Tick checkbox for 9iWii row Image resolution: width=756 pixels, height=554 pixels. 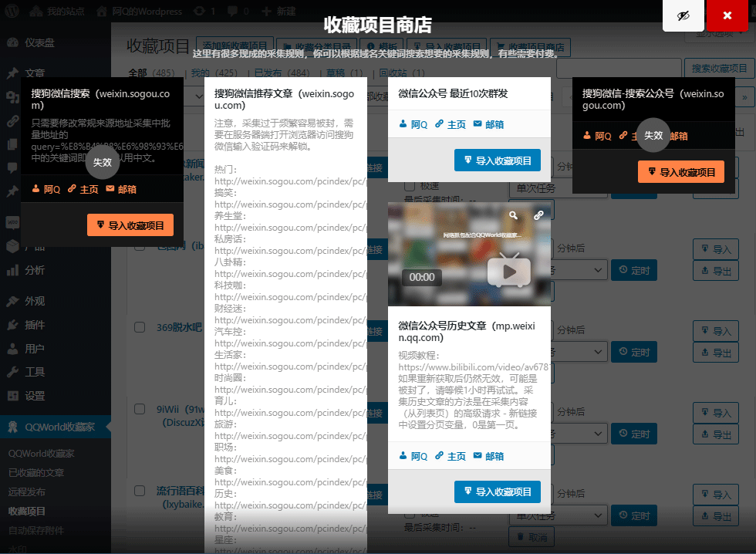(x=140, y=410)
